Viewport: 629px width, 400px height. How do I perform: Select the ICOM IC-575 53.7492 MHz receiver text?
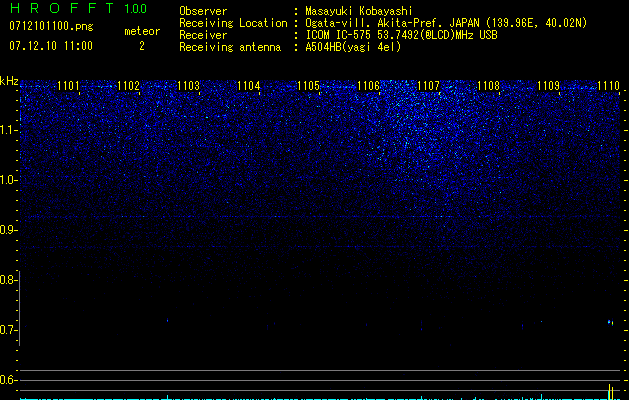tap(401, 35)
